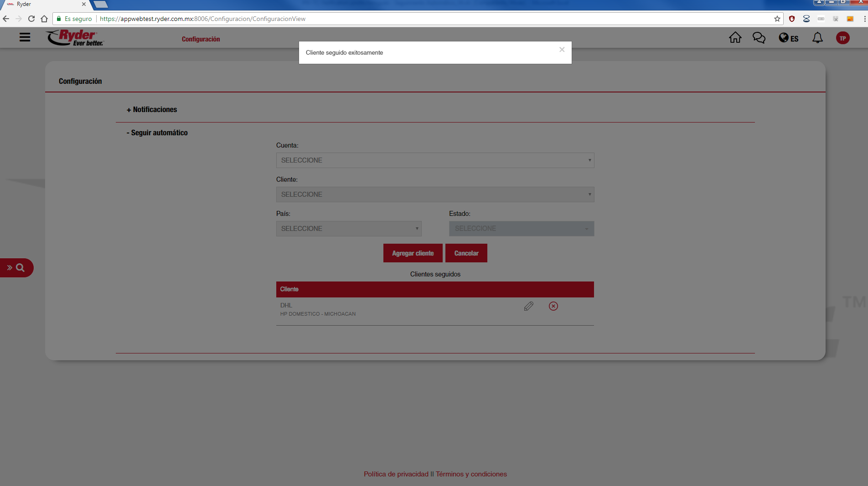Open the TP user profile avatar
Screen dimensions: 868x486
pos(842,38)
